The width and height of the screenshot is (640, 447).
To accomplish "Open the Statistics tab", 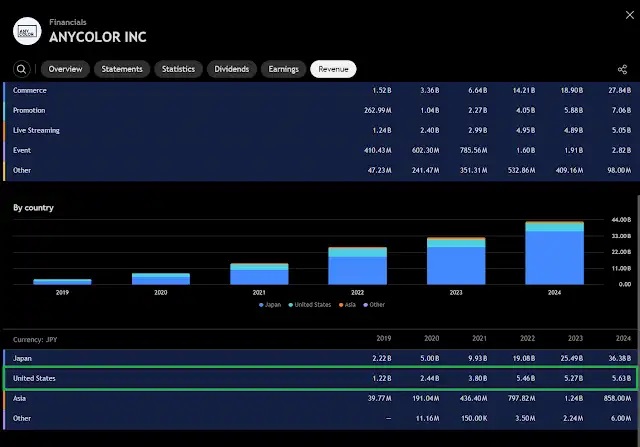I will click(x=178, y=69).
